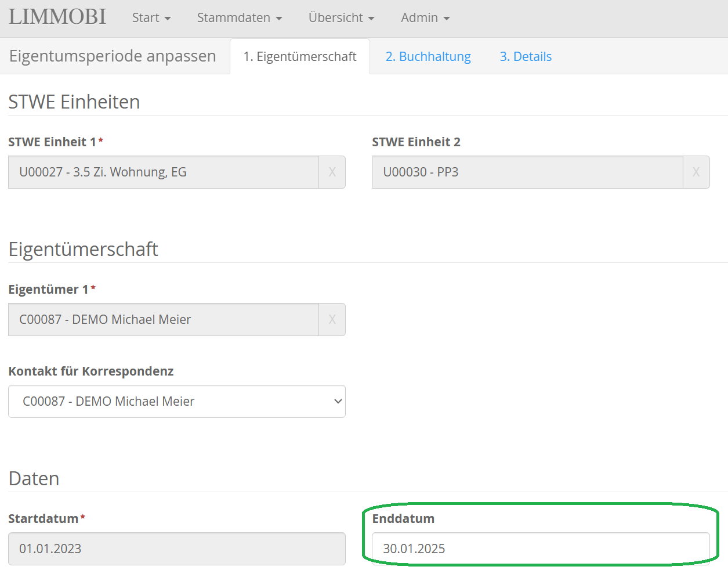Expand the Admin menu
Image resolution: width=728 pixels, height=570 pixels.
(425, 18)
